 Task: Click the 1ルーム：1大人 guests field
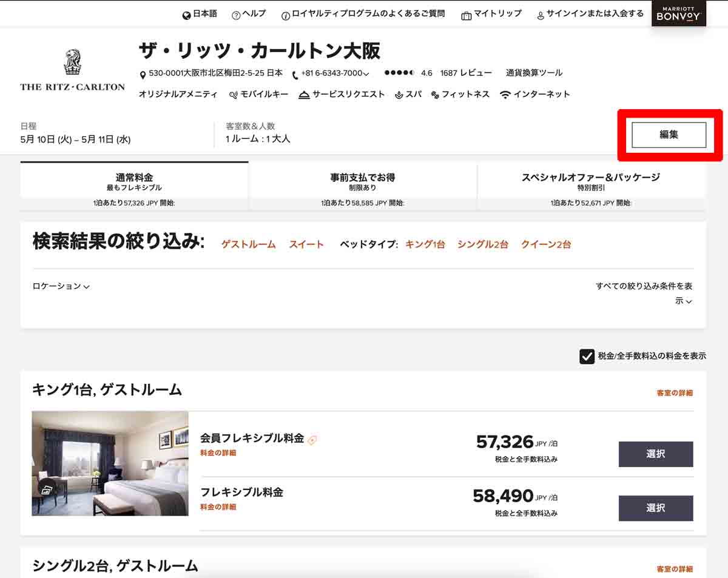[258, 139]
